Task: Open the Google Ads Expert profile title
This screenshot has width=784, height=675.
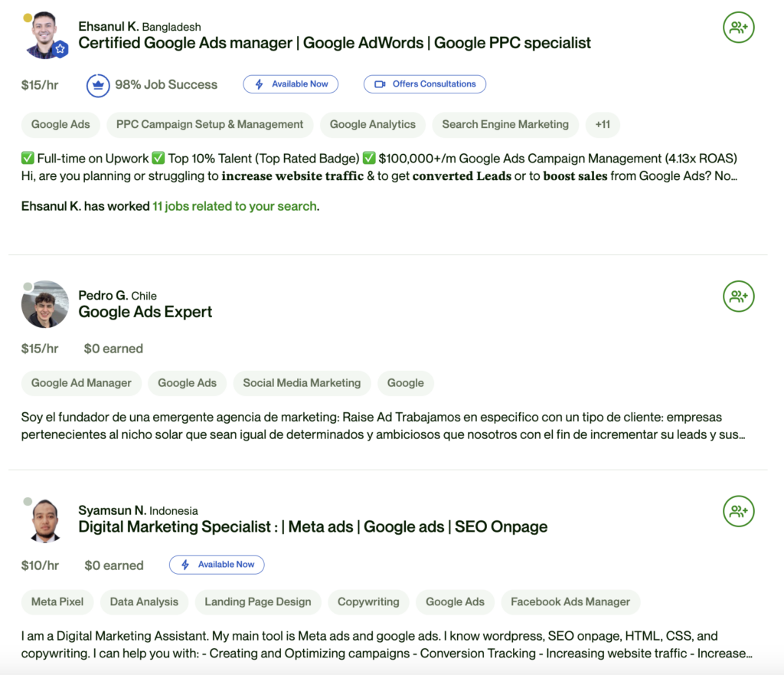Action: tap(145, 313)
